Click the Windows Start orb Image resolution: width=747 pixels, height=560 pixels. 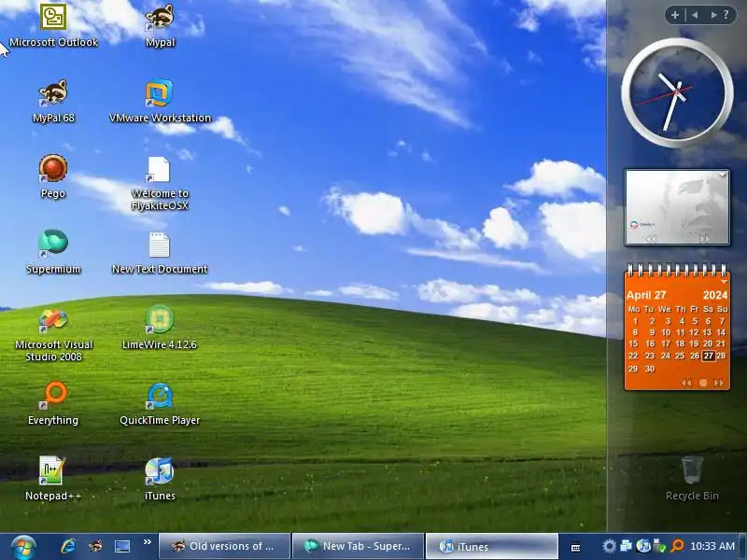(x=22, y=548)
